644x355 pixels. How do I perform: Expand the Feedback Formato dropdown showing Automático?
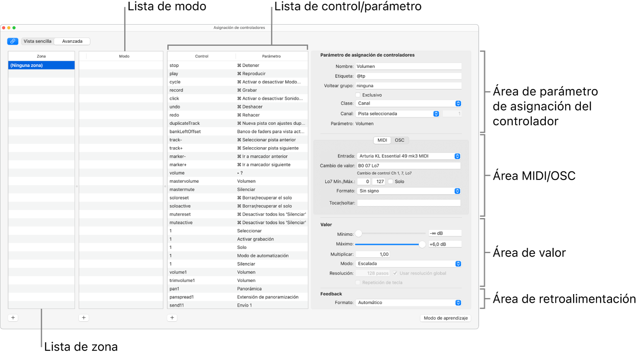[408, 303]
